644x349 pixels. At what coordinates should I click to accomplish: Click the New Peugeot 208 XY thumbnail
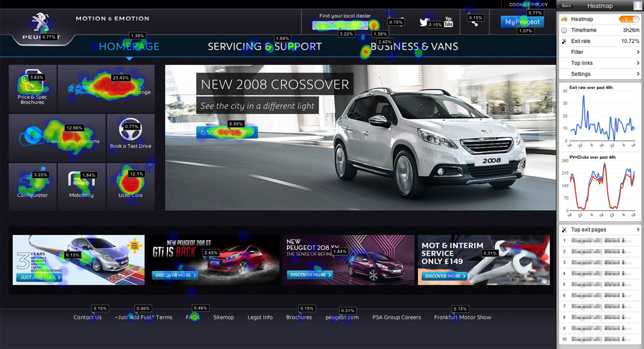pyautogui.click(x=348, y=260)
